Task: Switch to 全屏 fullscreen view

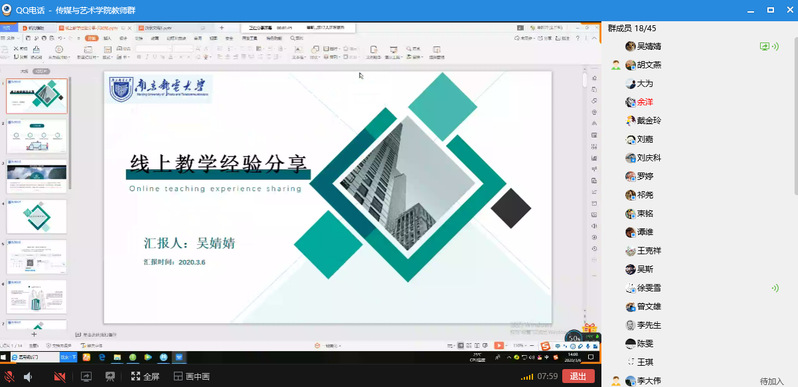Action: click(145, 377)
